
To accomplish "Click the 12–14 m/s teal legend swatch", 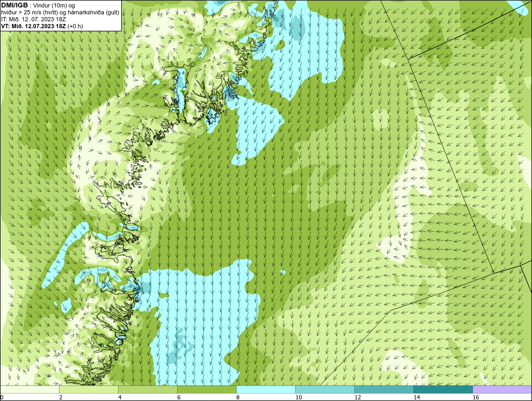I will [x=384, y=389].
